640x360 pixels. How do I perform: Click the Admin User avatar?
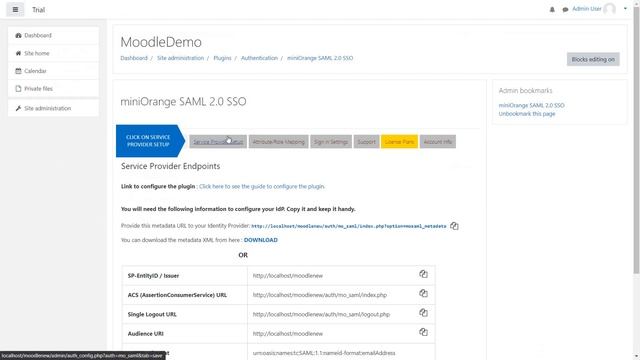[x=609, y=9]
